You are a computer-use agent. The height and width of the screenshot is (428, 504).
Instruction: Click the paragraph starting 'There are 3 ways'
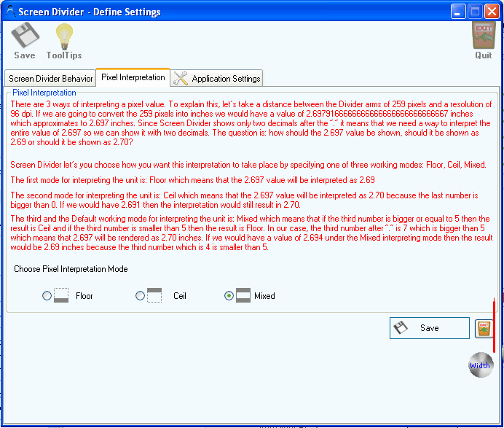251,123
